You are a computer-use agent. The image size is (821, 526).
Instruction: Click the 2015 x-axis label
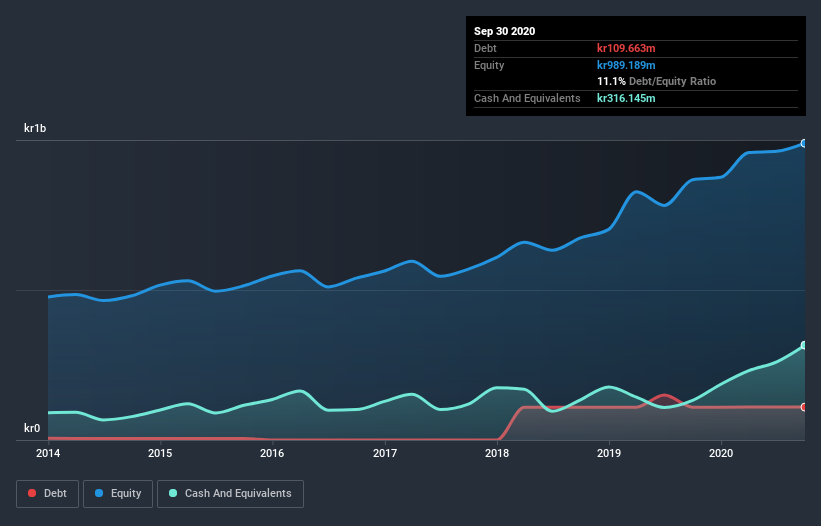pyautogui.click(x=160, y=453)
